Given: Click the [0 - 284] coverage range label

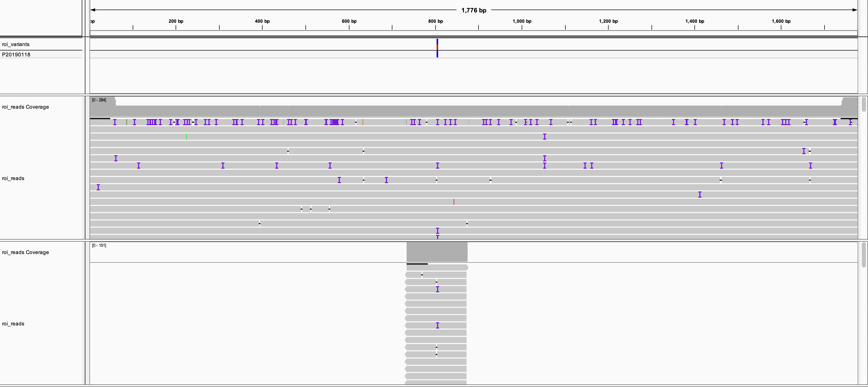Looking at the screenshot, I should 99,100.
